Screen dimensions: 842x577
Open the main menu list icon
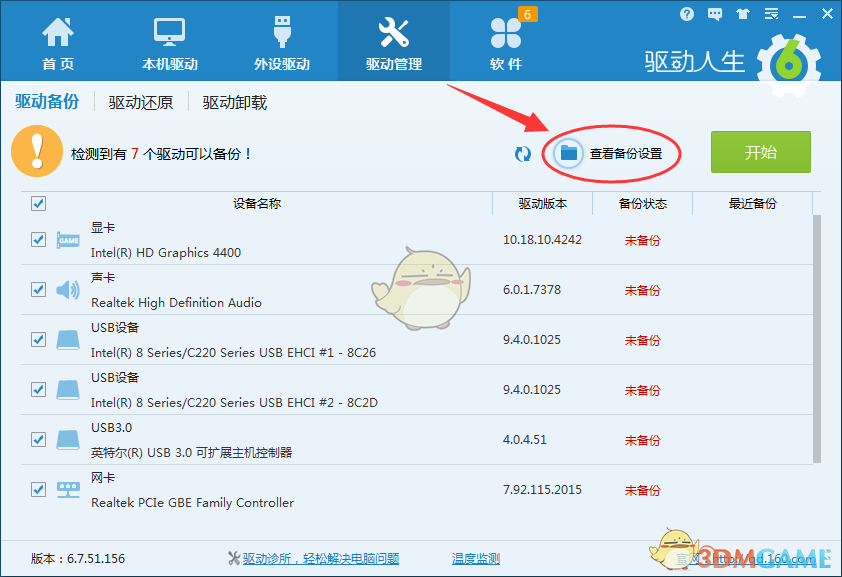(772, 14)
